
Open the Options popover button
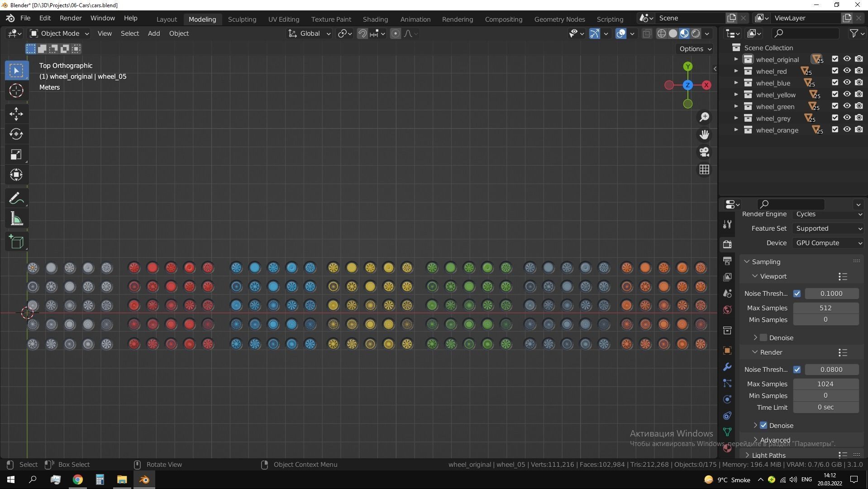point(695,49)
